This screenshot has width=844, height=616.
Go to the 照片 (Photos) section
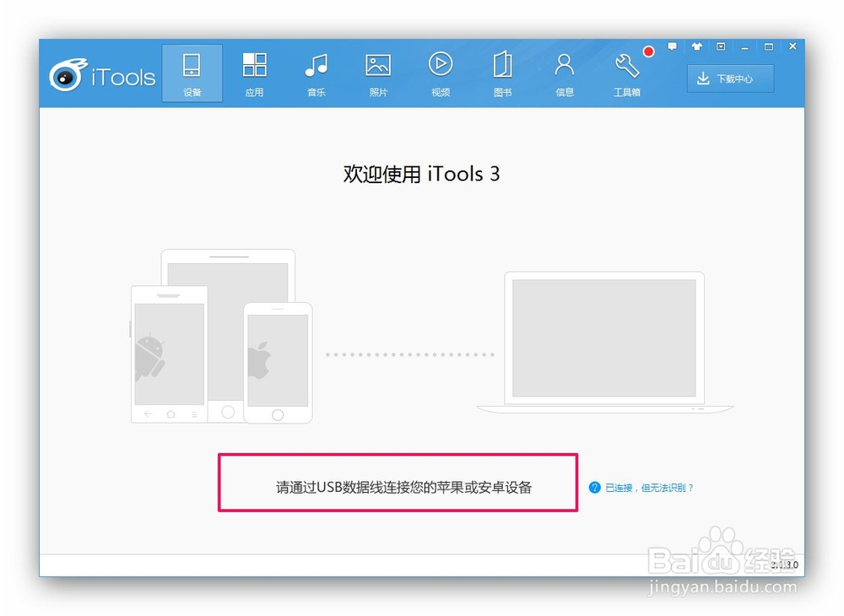pyautogui.click(x=378, y=73)
